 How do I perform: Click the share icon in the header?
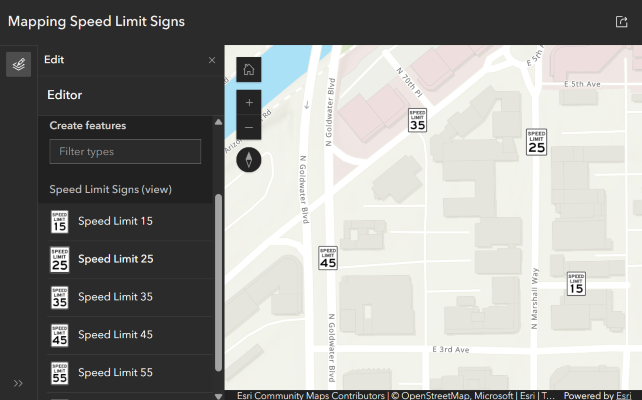coord(621,22)
